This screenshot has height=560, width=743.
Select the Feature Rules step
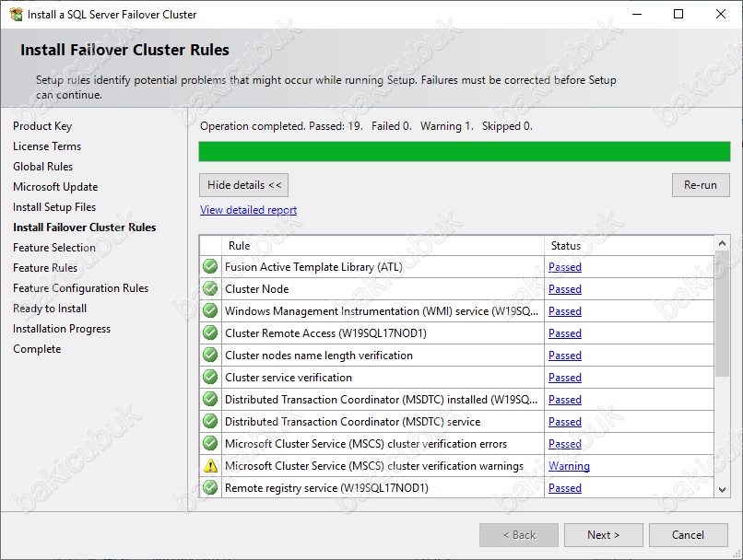(x=45, y=268)
